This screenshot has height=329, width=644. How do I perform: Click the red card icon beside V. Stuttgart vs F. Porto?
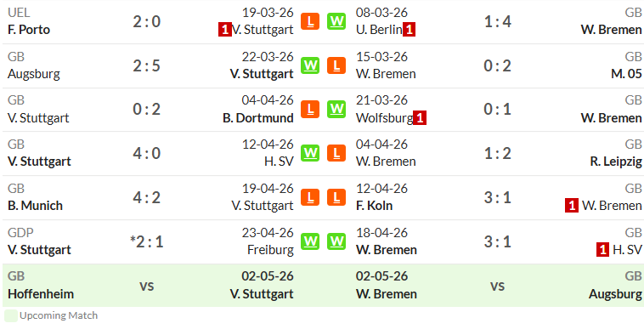click(x=224, y=30)
